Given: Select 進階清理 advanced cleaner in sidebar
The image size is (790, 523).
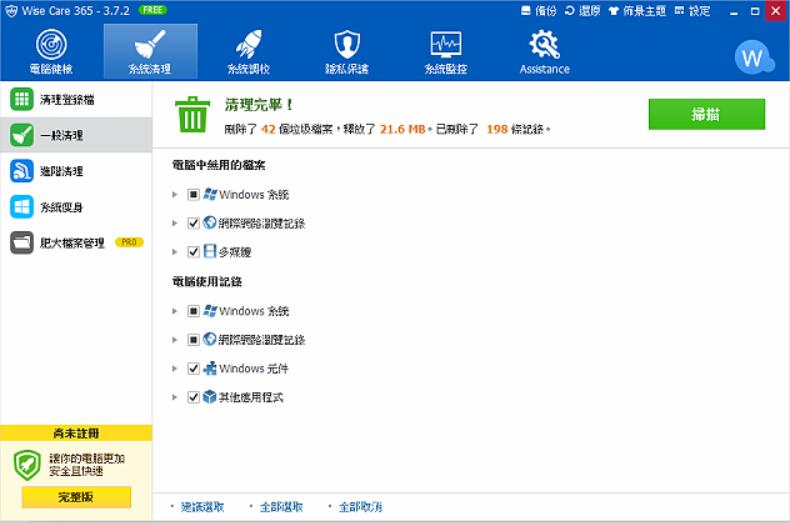Looking at the screenshot, I should (x=76, y=171).
